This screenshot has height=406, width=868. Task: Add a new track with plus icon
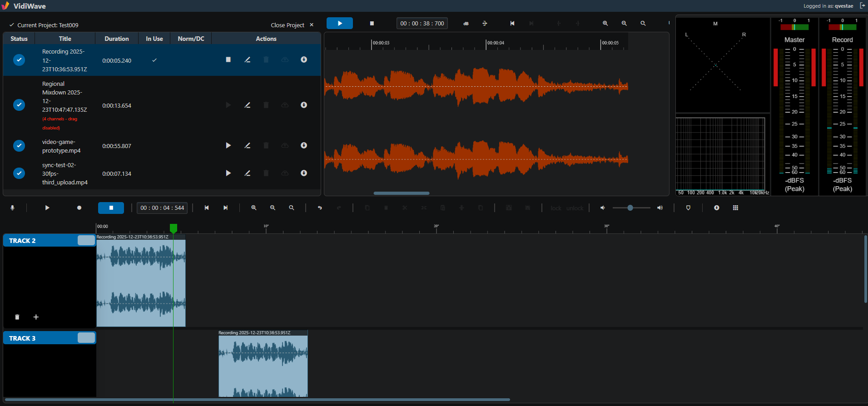(36, 317)
